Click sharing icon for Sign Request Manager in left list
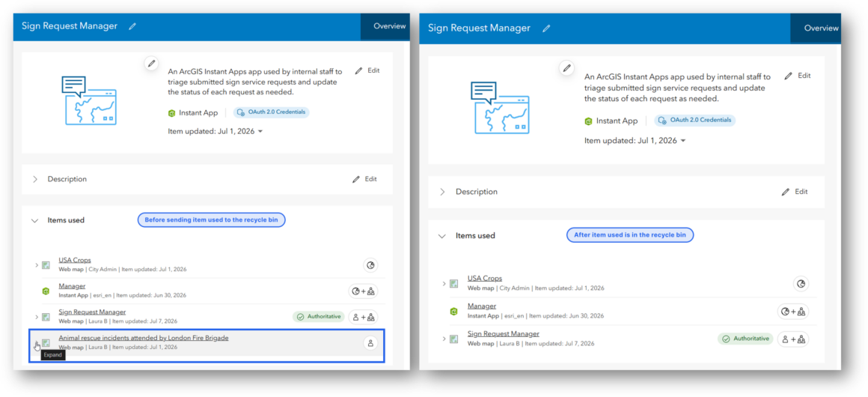 pos(363,317)
